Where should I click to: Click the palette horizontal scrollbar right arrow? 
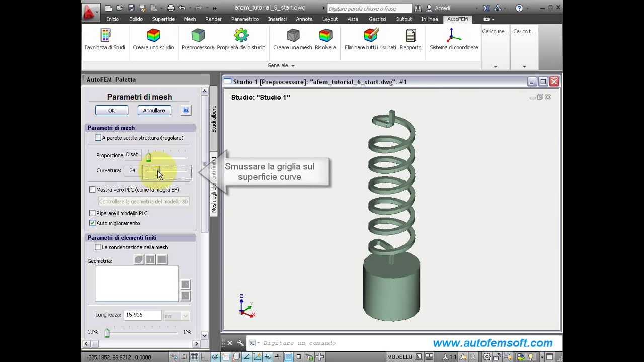(196, 344)
